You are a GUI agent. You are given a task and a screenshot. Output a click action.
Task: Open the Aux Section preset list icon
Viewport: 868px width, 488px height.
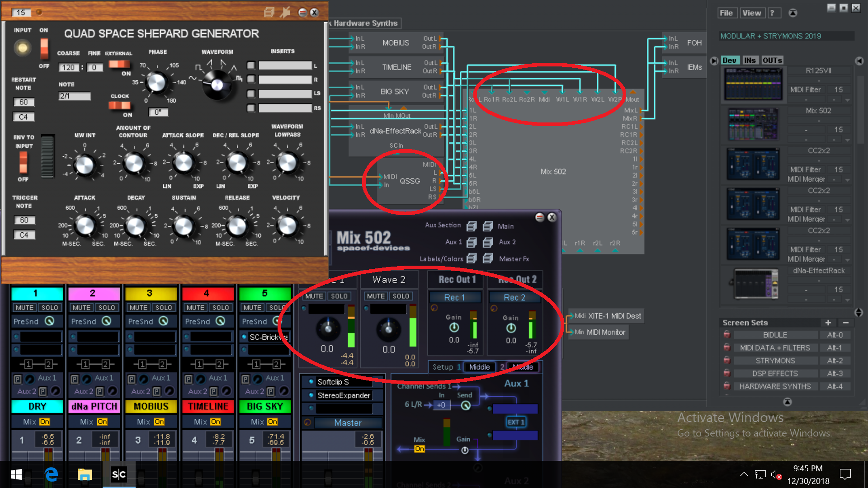(472, 225)
